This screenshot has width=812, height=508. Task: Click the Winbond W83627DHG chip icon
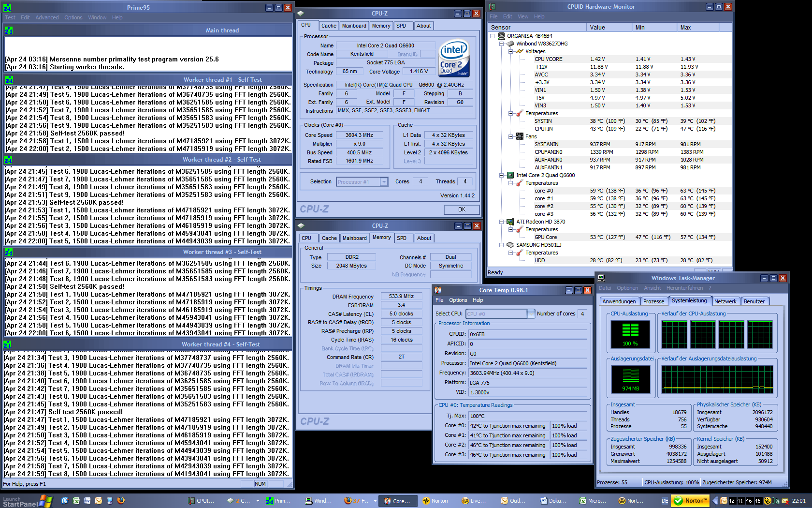point(510,44)
